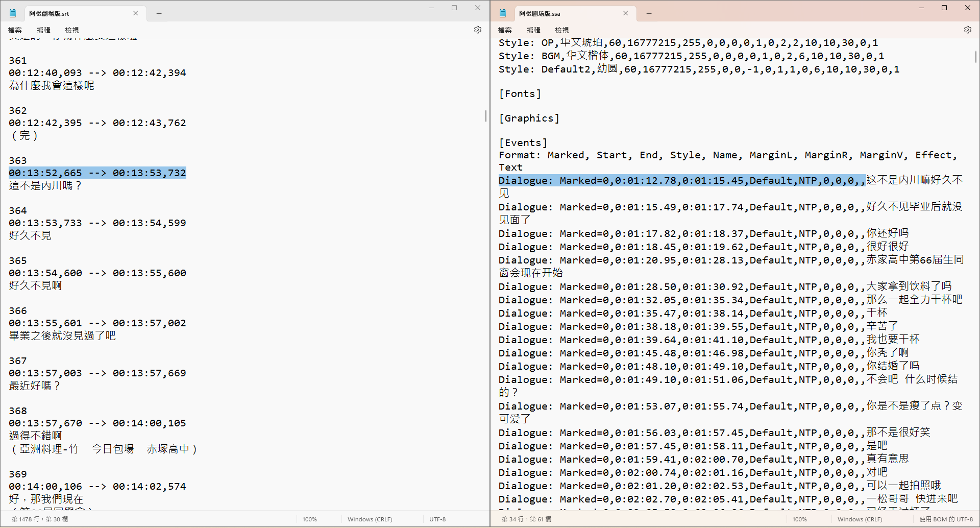
Task: Click the subtitle text 好久不見啊
Action: [x=35, y=285]
